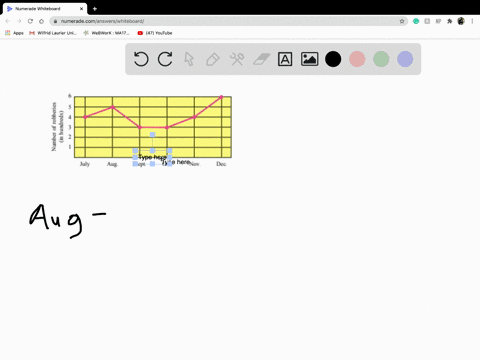The image size is (480, 360).
Task: Insert an image with picture tool
Action: point(309,59)
